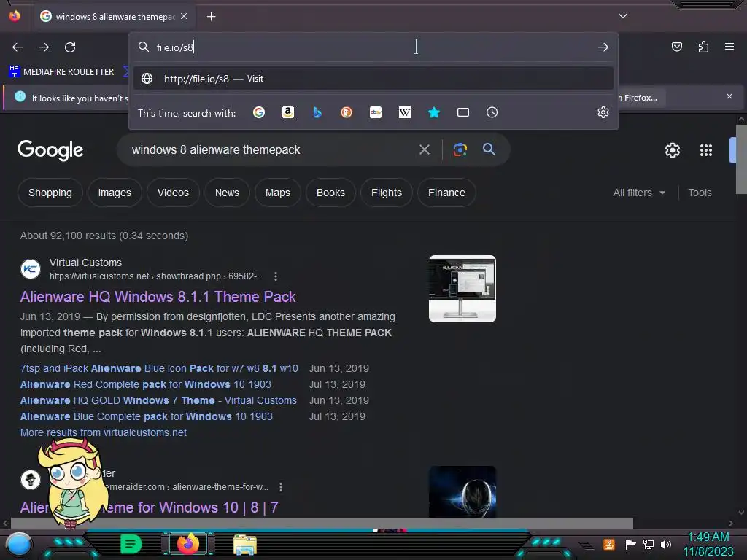The height and width of the screenshot is (560, 747).
Task: Open Alienware Red Complete pack for Windows 10 link
Action: point(145,384)
